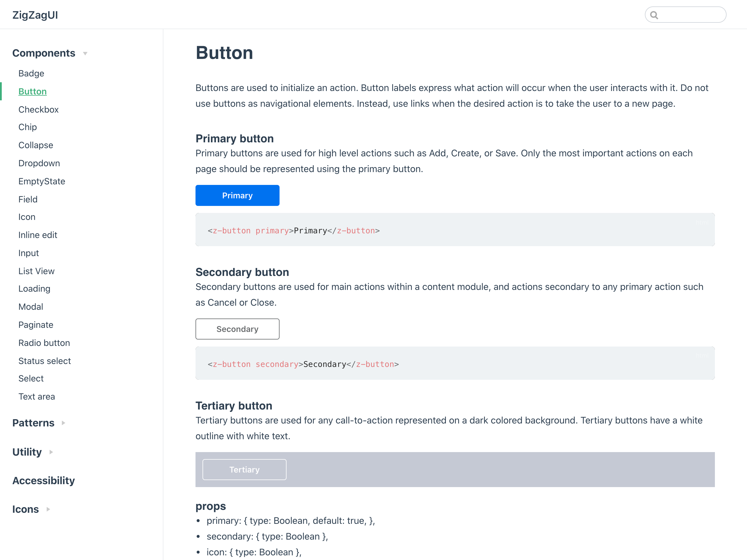Open the Modal component docs
This screenshot has width=747, height=560.
(31, 307)
